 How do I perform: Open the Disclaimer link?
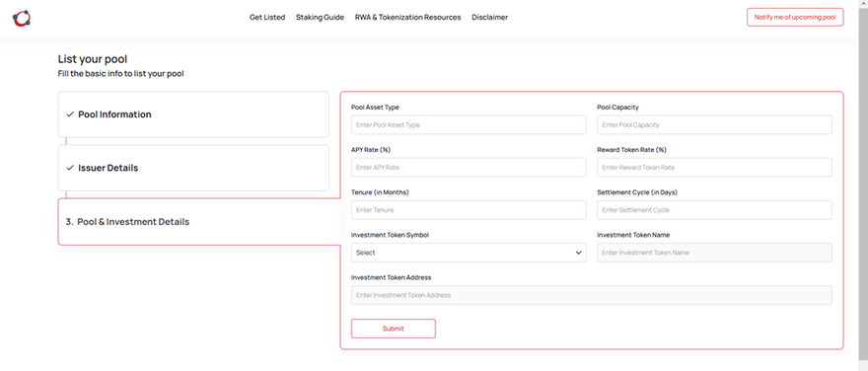coord(490,17)
